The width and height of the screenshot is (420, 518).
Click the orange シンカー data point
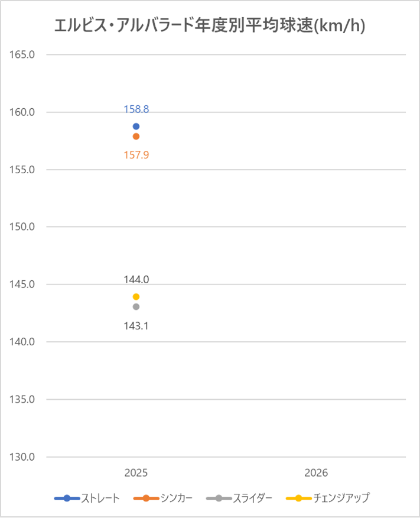(136, 137)
